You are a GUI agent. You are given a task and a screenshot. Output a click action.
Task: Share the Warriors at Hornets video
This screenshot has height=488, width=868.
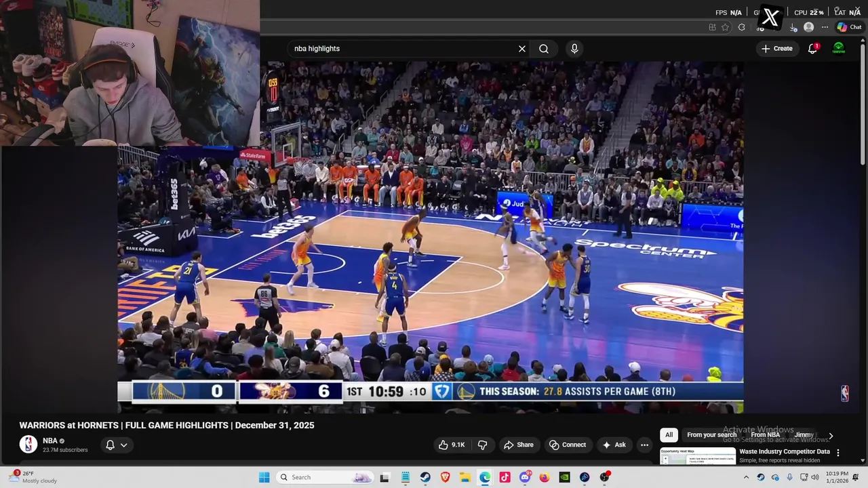coord(519,445)
